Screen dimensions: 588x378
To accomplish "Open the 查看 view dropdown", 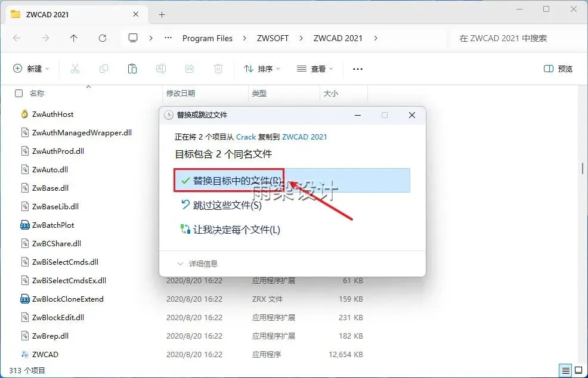I will coord(315,69).
